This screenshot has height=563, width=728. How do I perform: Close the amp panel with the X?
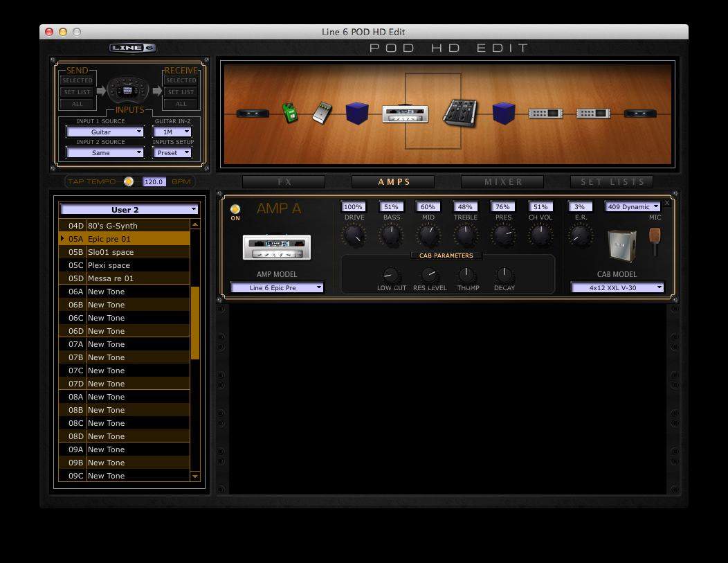(667, 203)
